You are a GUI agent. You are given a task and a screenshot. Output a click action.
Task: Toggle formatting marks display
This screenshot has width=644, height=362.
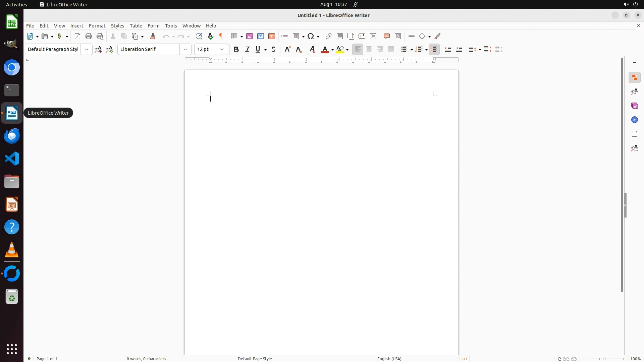pyautogui.click(x=221, y=37)
